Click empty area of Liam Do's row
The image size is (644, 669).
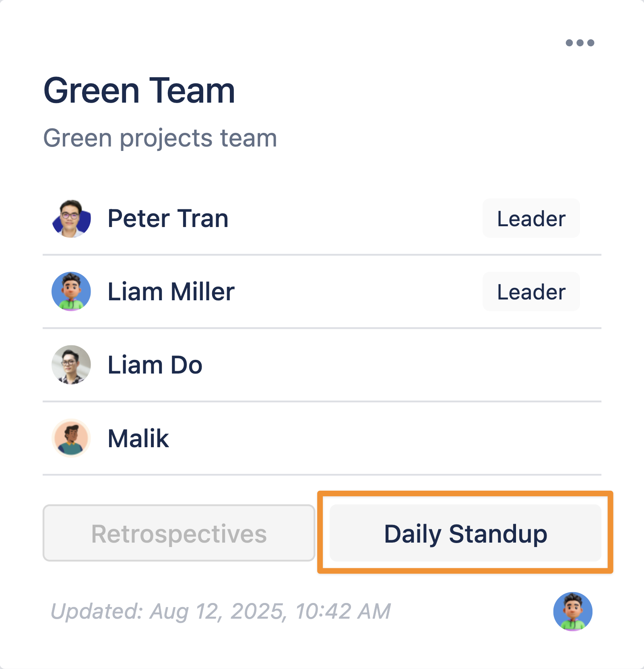tap(382, 365)
